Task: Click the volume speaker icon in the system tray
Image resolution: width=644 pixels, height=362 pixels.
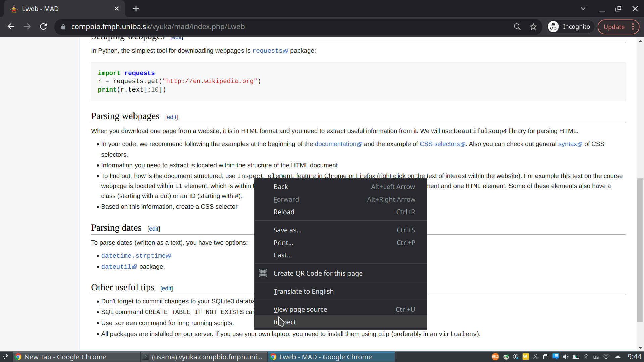Action: click(566, 357)
